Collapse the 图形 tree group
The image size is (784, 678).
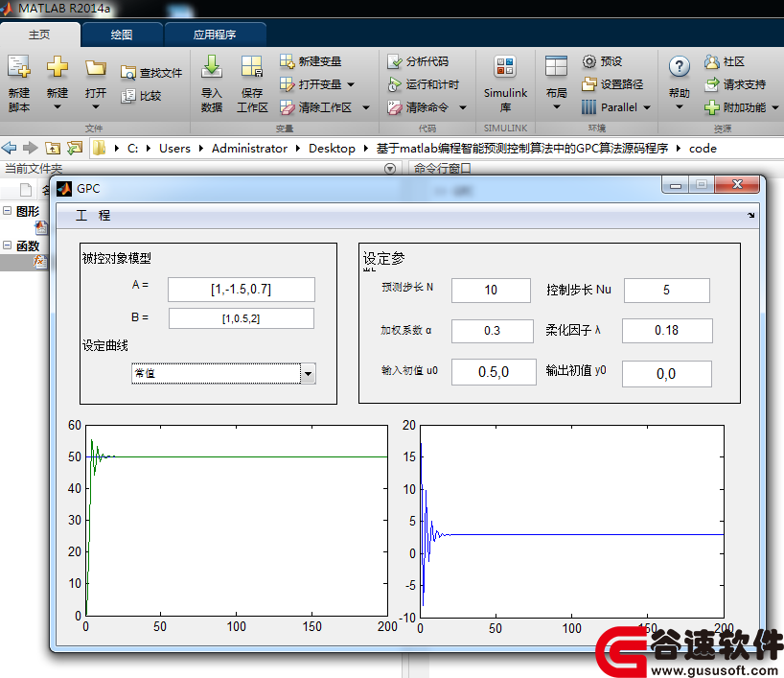click(x=7, y=211)
